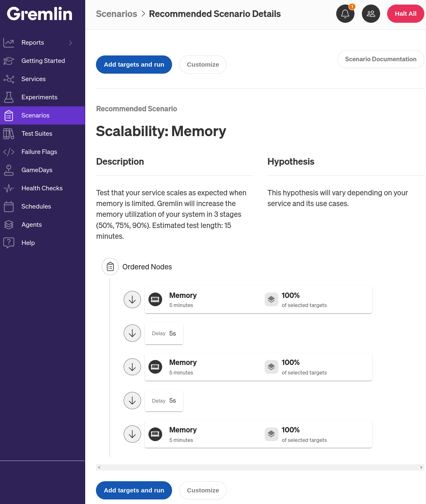This screenshot has width=426, height=504.
Task: Click bottom Add targets and run button
Action: click(x=134, y=490)
